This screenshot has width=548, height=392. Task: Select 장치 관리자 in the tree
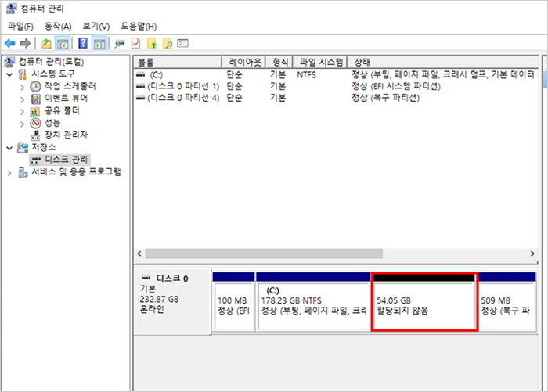[66, 135]
